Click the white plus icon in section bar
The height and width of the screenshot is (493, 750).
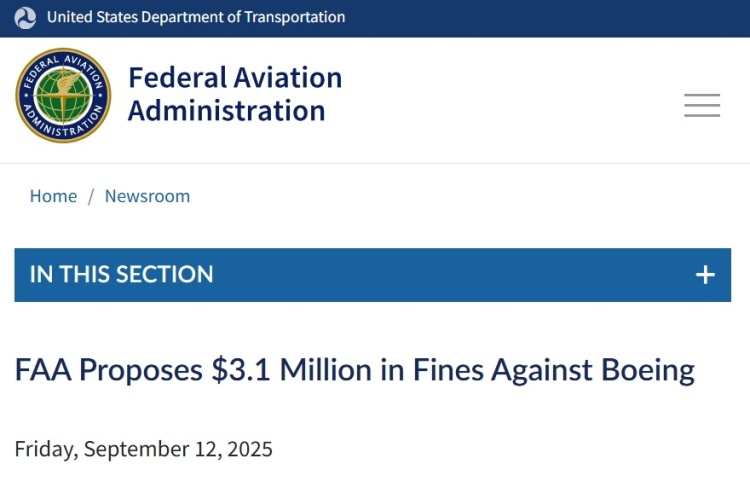tap(705, 275)
